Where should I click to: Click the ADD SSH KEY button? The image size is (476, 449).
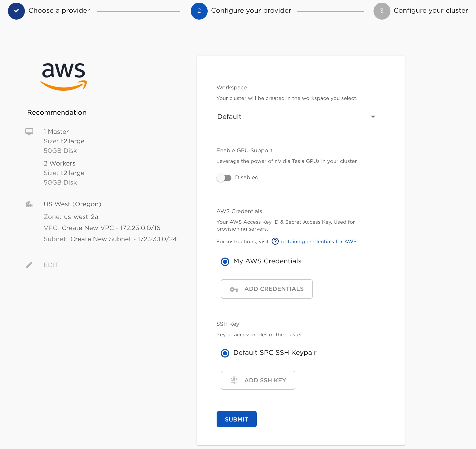tap(258, 380)
